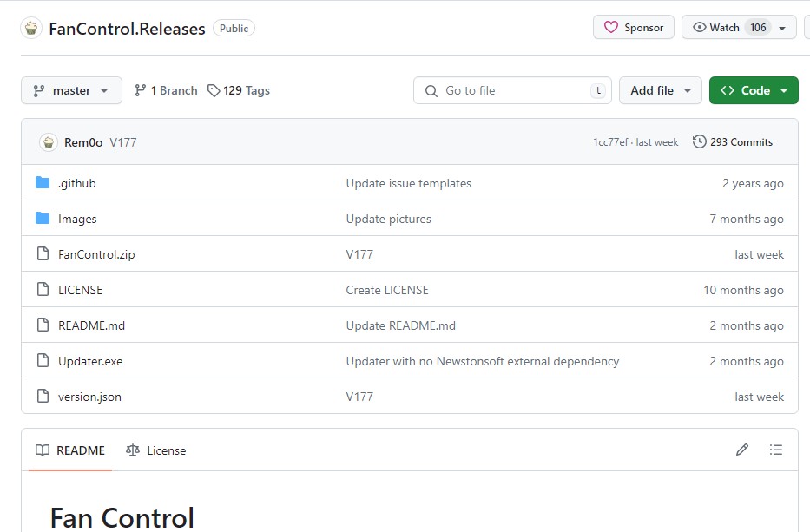The image size is (810, 532).
Task: Click the '10 months ago' timestamp
Action: 743,290
